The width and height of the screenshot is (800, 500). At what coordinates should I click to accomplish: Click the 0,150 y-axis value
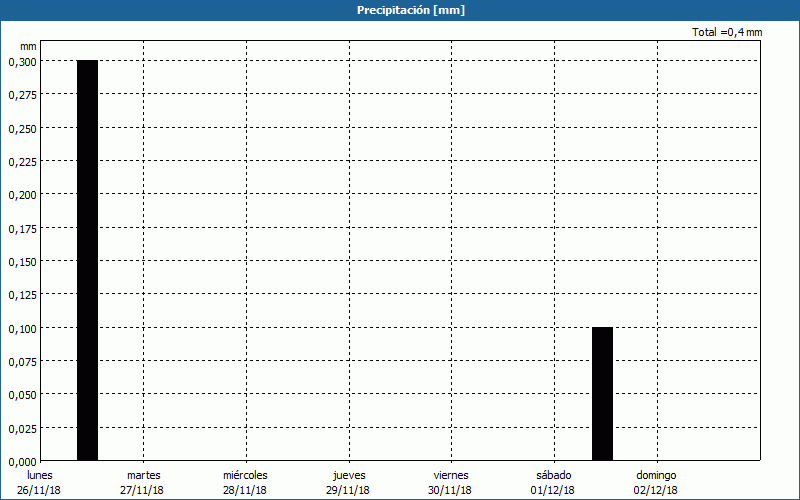(23, 262)
